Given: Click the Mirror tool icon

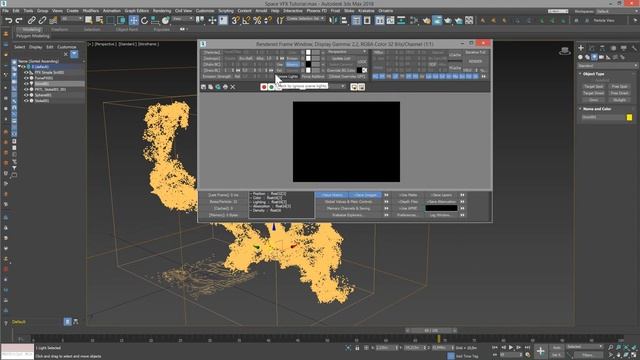Looking at the screenshot, I should click(333, 20).
